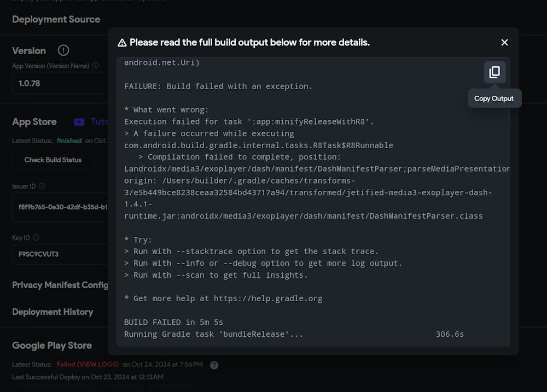Click the warning triangle icon in dialog header
547x392 pixels.
tap(122, 43)
